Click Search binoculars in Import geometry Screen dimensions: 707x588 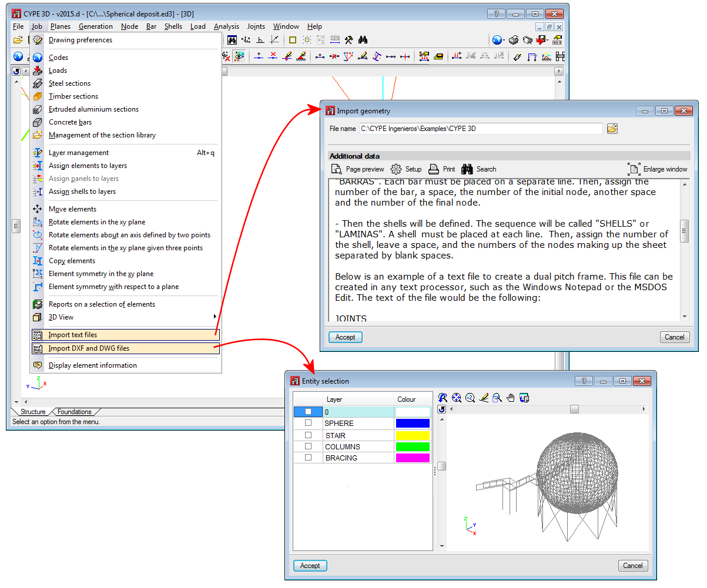[479, 169]
